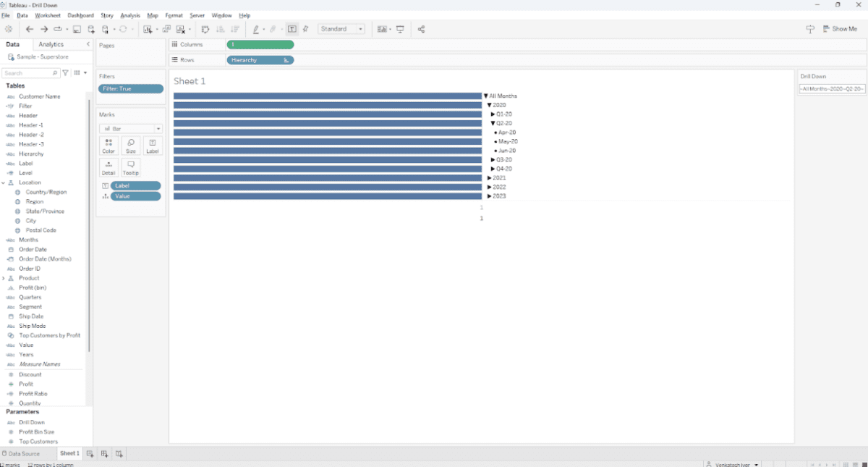Open the Presentation Mode icon
The height and width of the screenshot is (467, 868).
click(400, 29)
